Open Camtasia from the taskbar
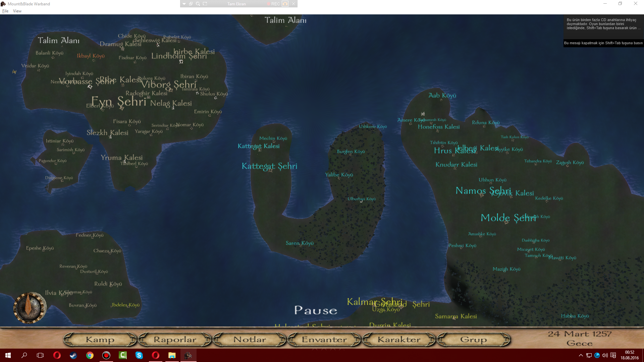This screenshot has height=362, width=644. [123, 355]
